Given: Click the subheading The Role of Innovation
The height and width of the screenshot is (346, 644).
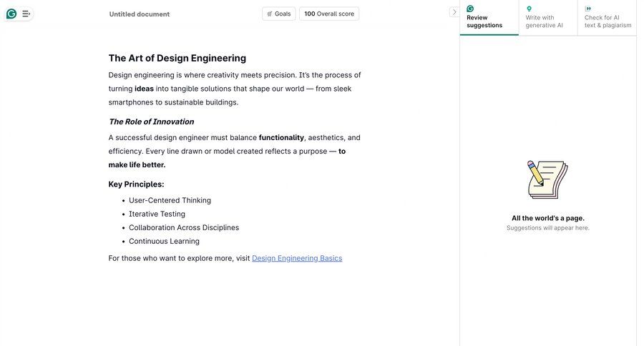Looking at the screenshot, I should pyautogui.click(x=152, y=122).
